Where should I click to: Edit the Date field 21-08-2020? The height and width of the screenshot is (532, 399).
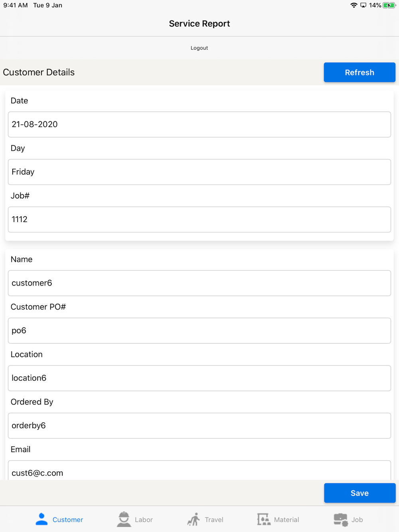point(199,124)
